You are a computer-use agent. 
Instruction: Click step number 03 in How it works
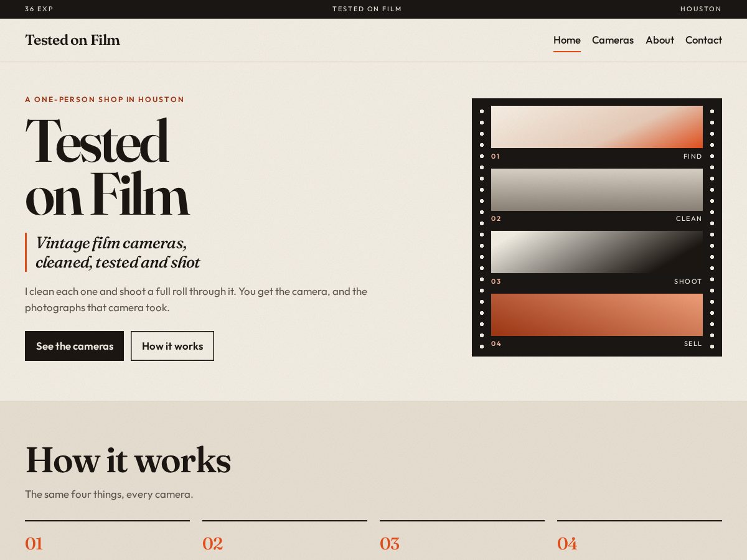coord(390,544)
